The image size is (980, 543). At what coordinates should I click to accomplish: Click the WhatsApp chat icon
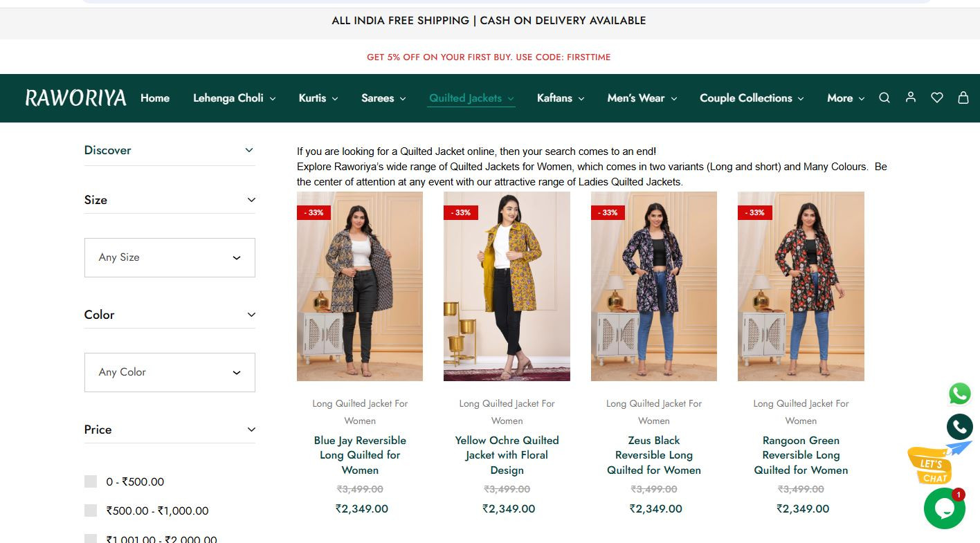959,394
